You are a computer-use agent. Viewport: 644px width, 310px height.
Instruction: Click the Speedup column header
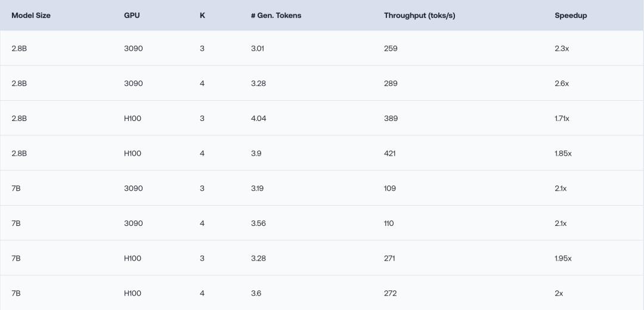(x=571, y=15)
